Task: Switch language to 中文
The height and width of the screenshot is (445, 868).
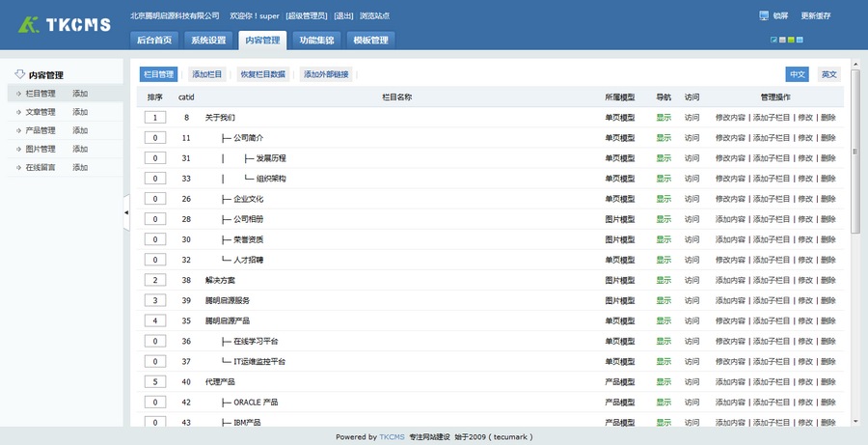Action: pos(798,74)
